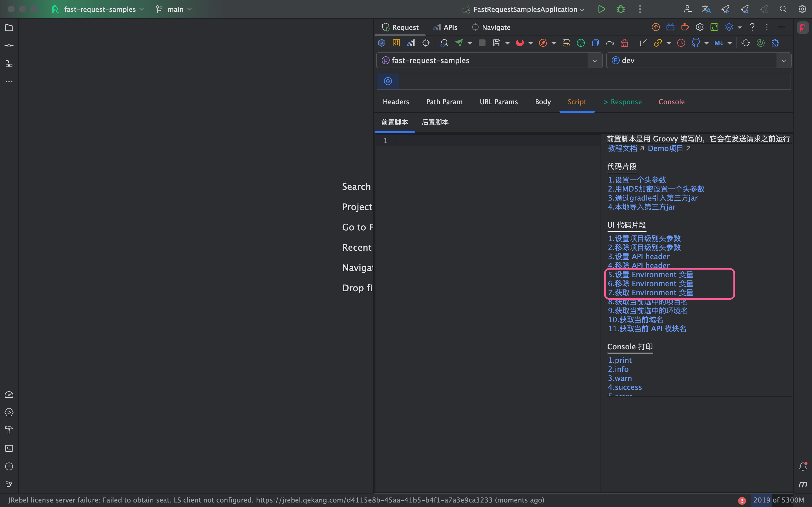Open request history with the clock icon
Image resolution: width=812 pixels, height=507 pixels.
pyautogui.click(x=681, y=43)
